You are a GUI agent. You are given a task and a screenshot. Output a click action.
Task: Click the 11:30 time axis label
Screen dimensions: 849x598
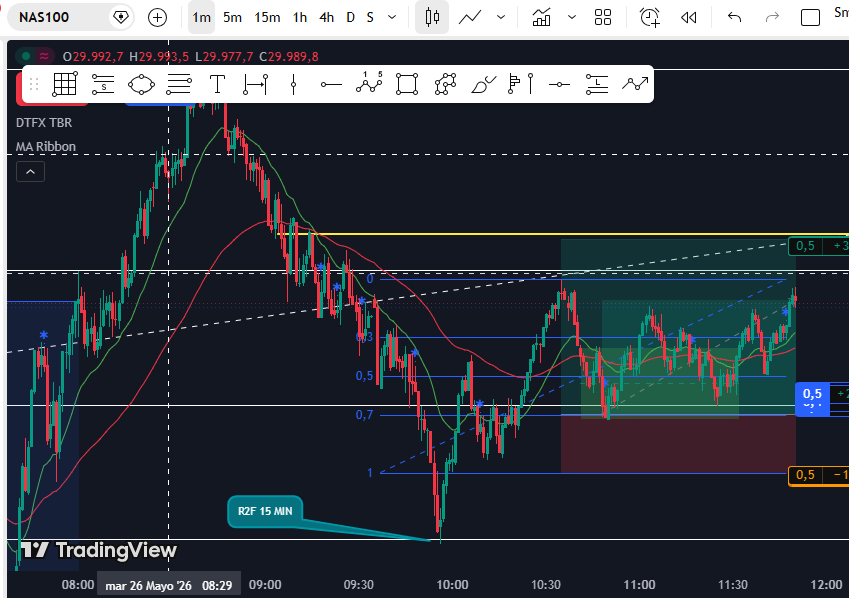point(733,585)
